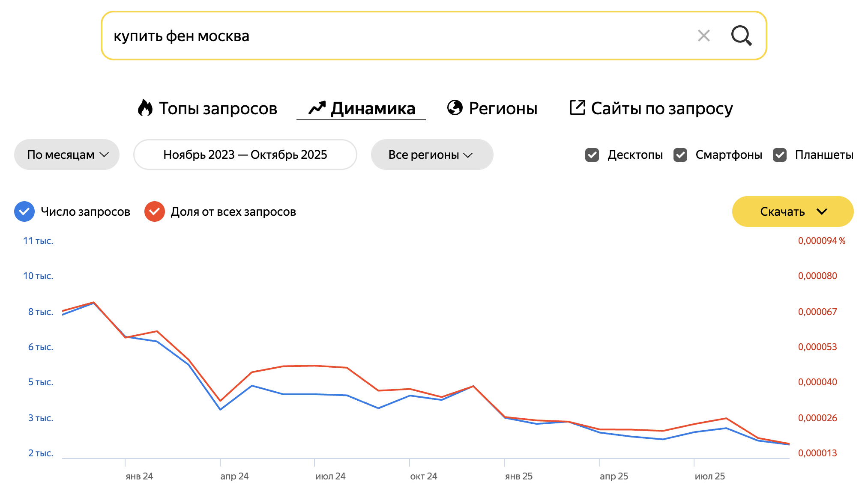Open the Скачать download dropdown
Screen dimensions: 868x500
coord(793,211)
